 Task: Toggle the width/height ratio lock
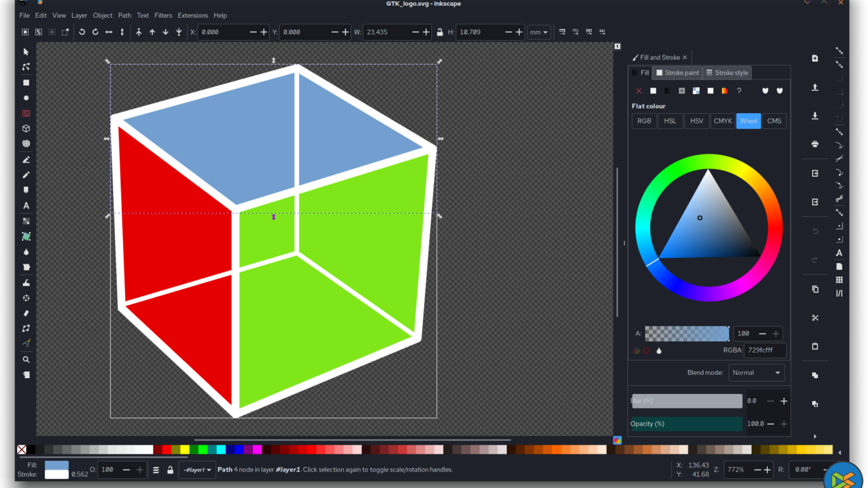440,32
